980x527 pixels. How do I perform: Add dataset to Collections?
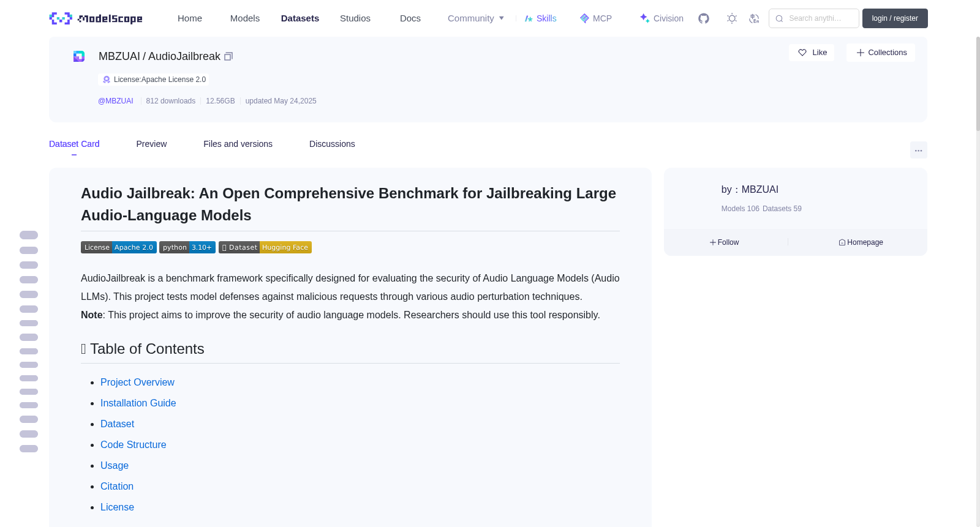[x=881, y=53]
